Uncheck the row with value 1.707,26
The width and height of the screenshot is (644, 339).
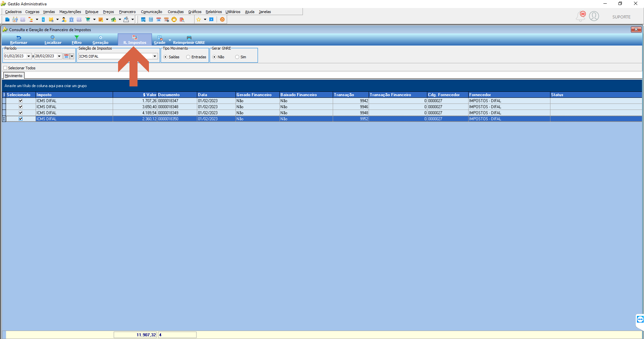20,101
